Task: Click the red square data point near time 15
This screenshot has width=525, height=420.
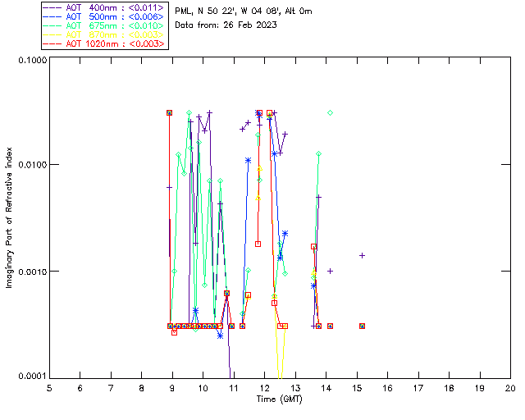Action: (362, 326)
